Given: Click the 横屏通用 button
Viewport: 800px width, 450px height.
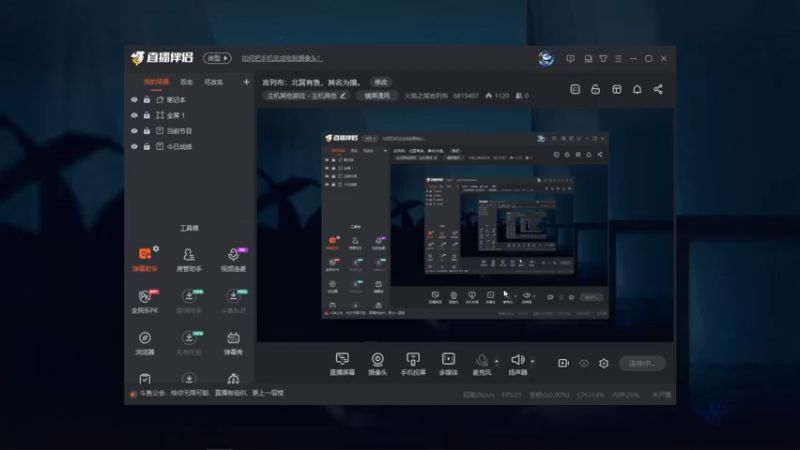Looking at the screenshot, I should [x=377, y=95].
